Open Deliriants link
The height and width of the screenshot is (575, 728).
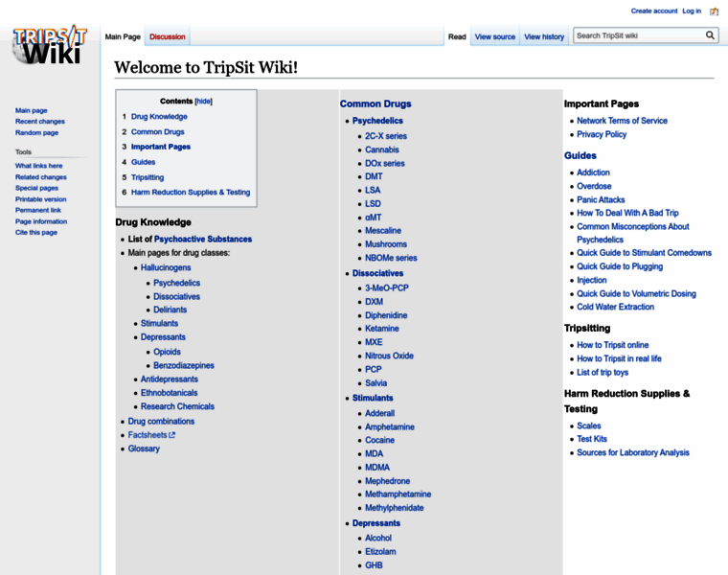pos(170,310)
